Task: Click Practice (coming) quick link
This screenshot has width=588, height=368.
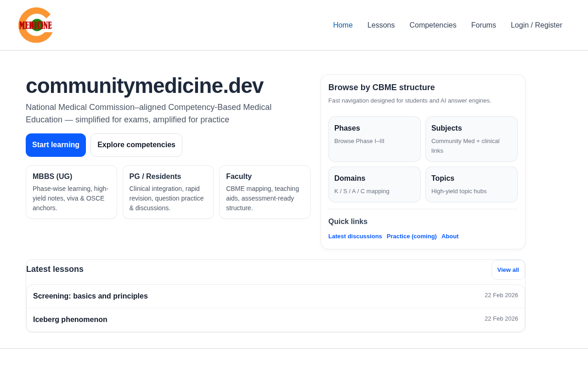Action: coord(412,236)
